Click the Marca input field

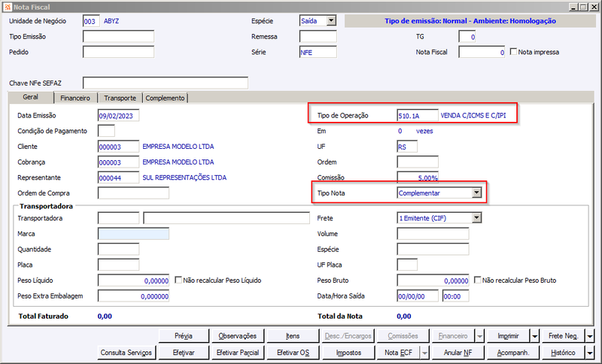[133, 234]
